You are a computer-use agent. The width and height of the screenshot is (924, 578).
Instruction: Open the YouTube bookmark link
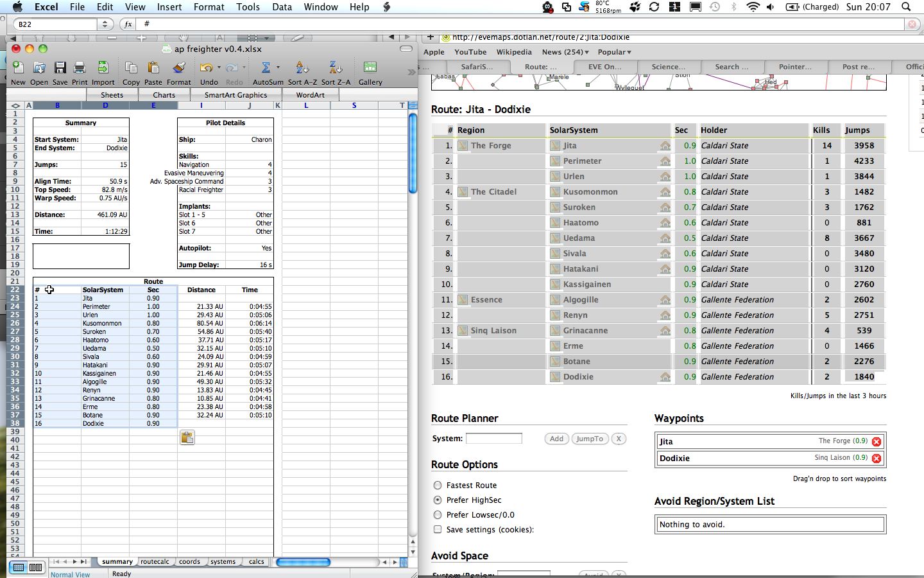point(470,52)
